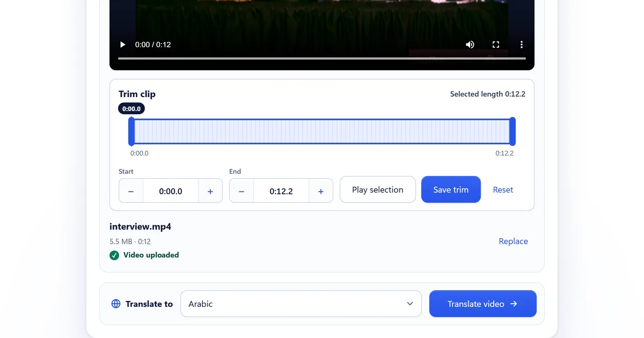Click the Translate video button
This screenshot has width=644, height=338.
[483, 304]
